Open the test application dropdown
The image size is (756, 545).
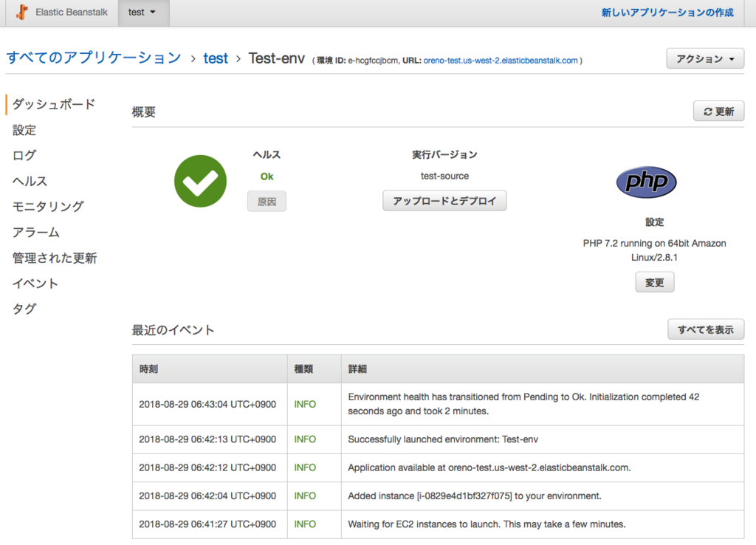click(x=143, y=13)
